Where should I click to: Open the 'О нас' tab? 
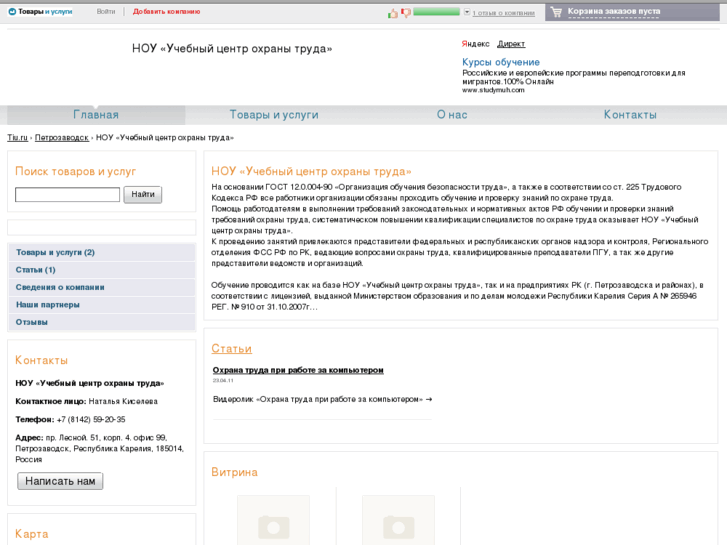point(452,115)
